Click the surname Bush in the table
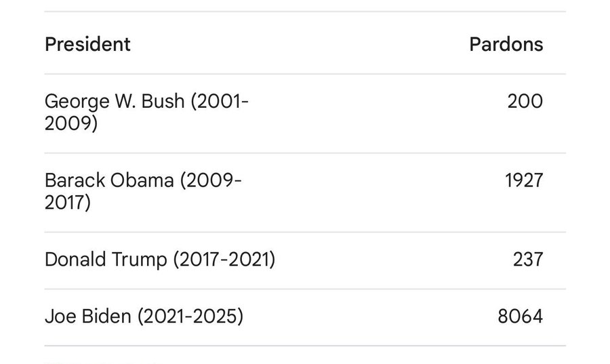The width and height of the screenshot is (610, 364). pyautogui.click(x=163, y=101)
